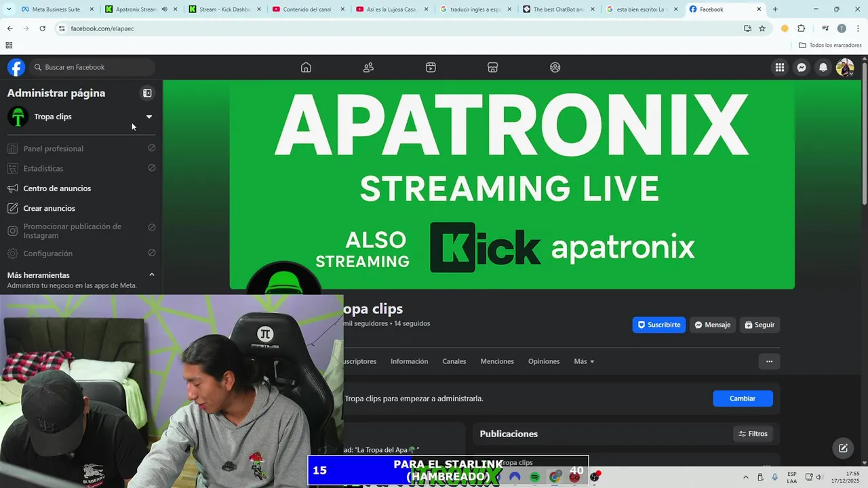Switch to the traducir ingles browser tab
This screenshot has width=868, height=488.
pyautogui.click(x=475, y=9)
